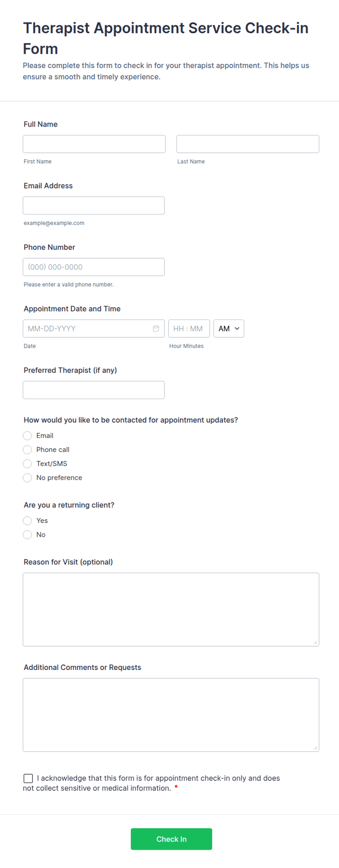Tick the acknowledgement checkbox
The height and width of the screenshot is (868, 339).
pyautogui.click(x=28, y=779)
